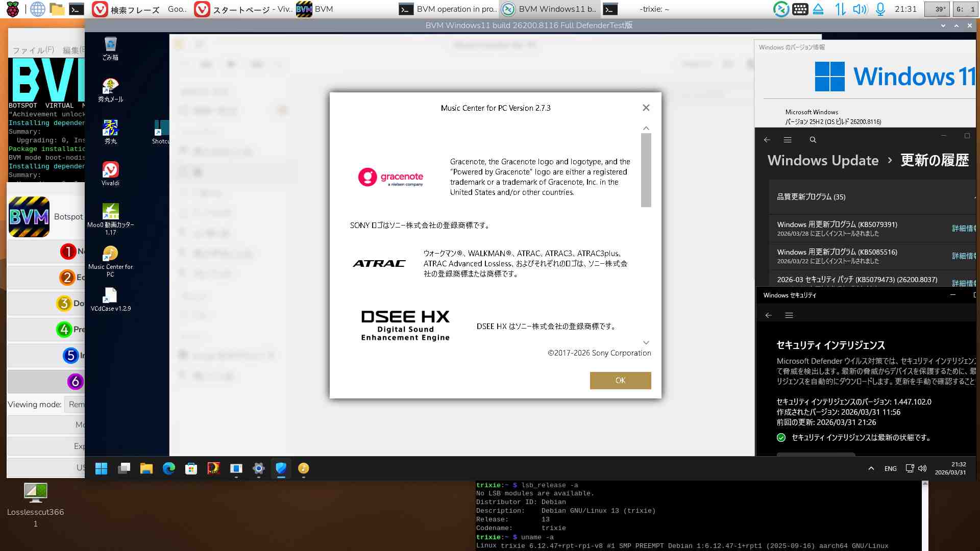
Task: Close the Music Center version dialog
Action: [646, 108]
